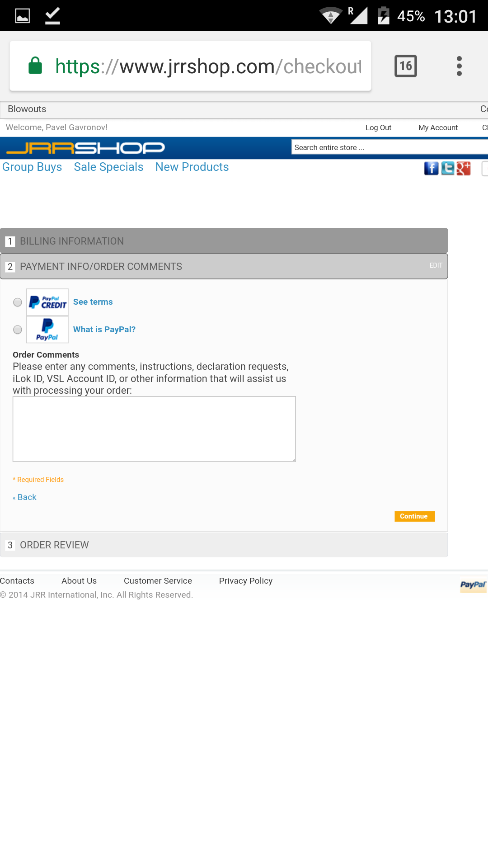Viewport: 488px width, 868px height.
Task: Click the JRRSHOP logo
Action: point(86,148)
